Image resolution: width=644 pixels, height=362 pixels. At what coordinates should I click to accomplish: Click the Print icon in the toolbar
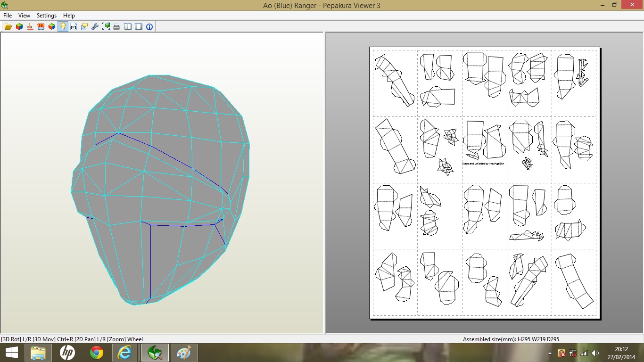point(116,26)
